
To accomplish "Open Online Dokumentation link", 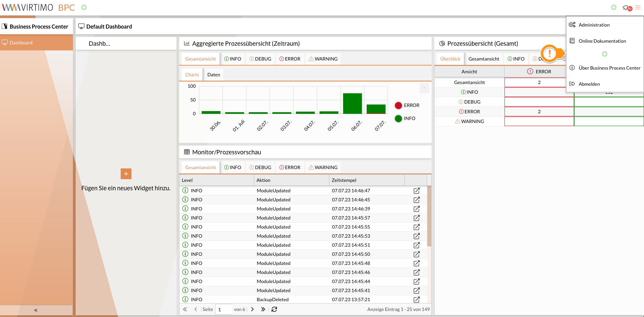I will tap(602, 41).
